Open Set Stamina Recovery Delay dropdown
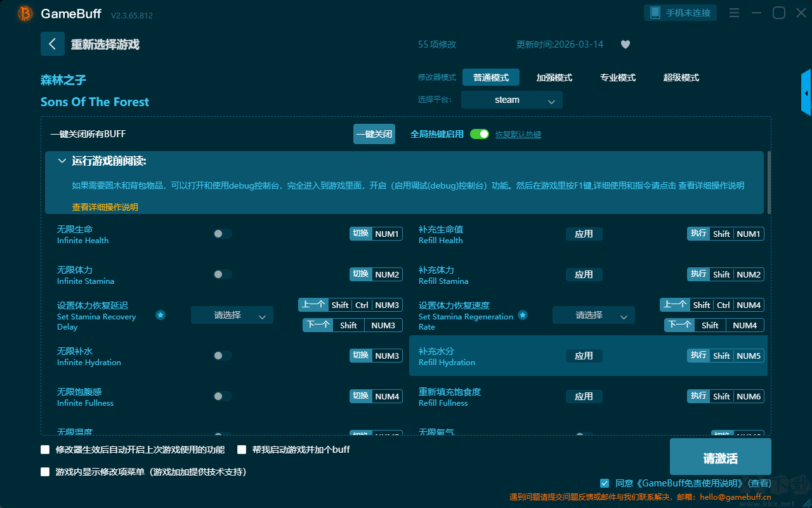 click(x=232, y=315)
